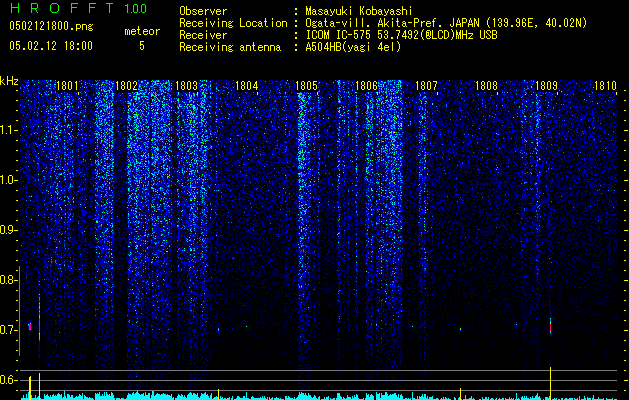Click the Observer label
This screenshot has width=629, height=400.
coord(203,11)
